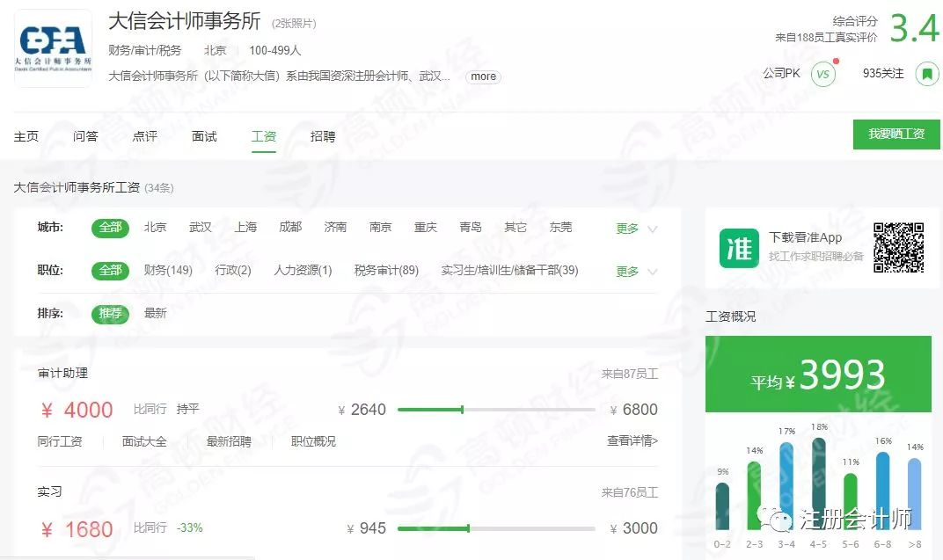Click the green bookmark follow icon
943x560 pixels.
(x=927, y=74)
